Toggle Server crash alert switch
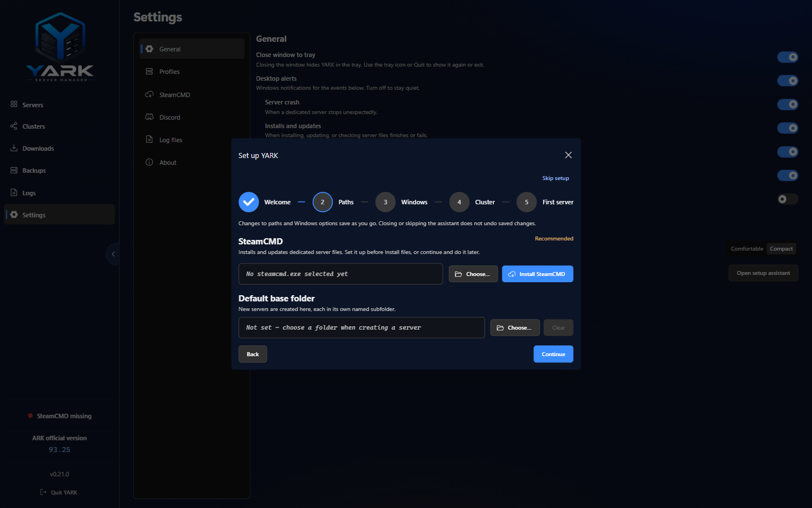This screenshot has width=812, height=508. tap(788, 104)
